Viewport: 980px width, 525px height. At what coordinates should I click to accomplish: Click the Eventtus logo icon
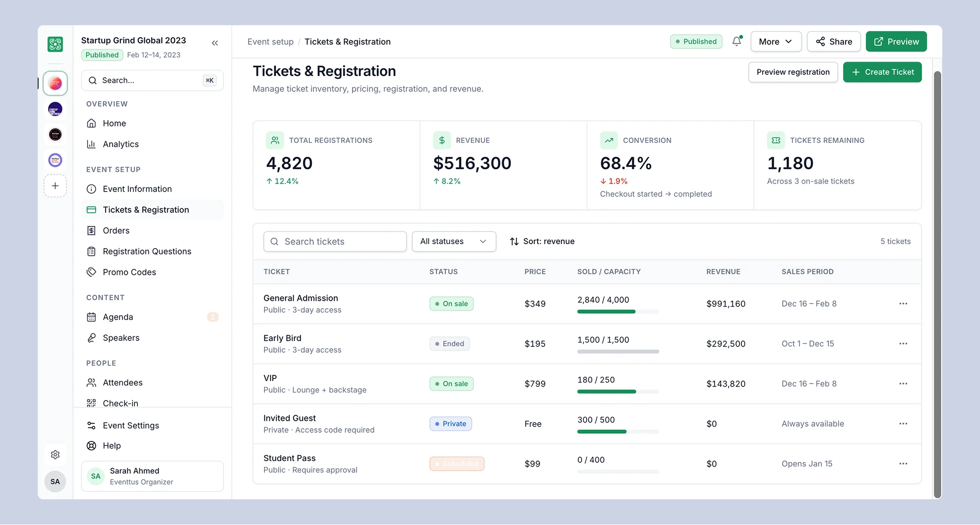(x=55, y=44)
